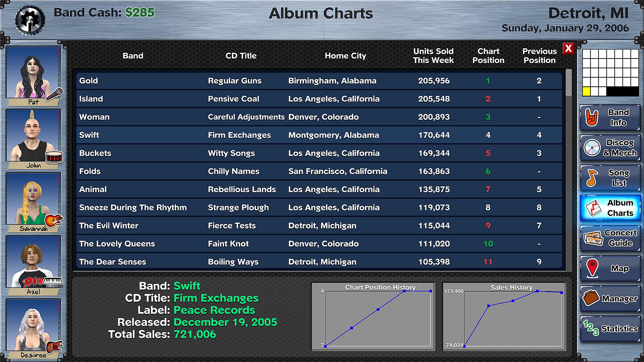Open the Concert Guide
Viewport: 644px width, 362px height.
point(610,238)
